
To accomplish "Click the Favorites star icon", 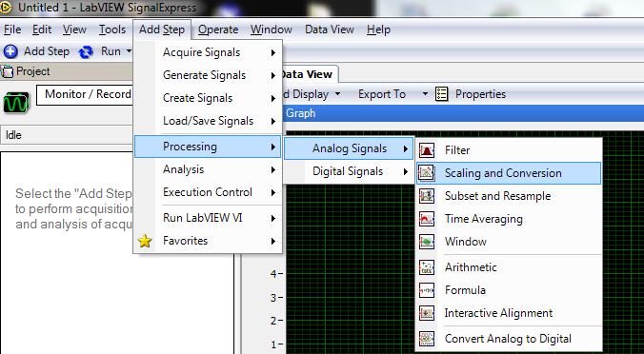I will [145, 241].
